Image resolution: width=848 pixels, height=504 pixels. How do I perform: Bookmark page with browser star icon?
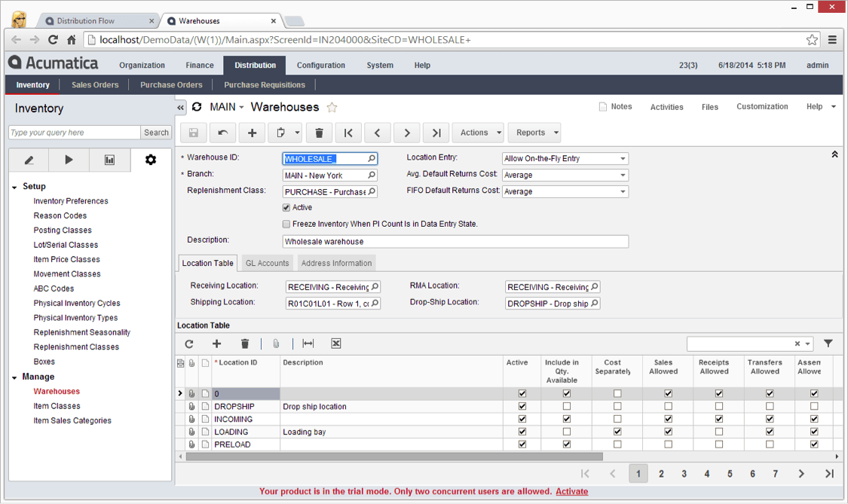(x=812, y=39)
